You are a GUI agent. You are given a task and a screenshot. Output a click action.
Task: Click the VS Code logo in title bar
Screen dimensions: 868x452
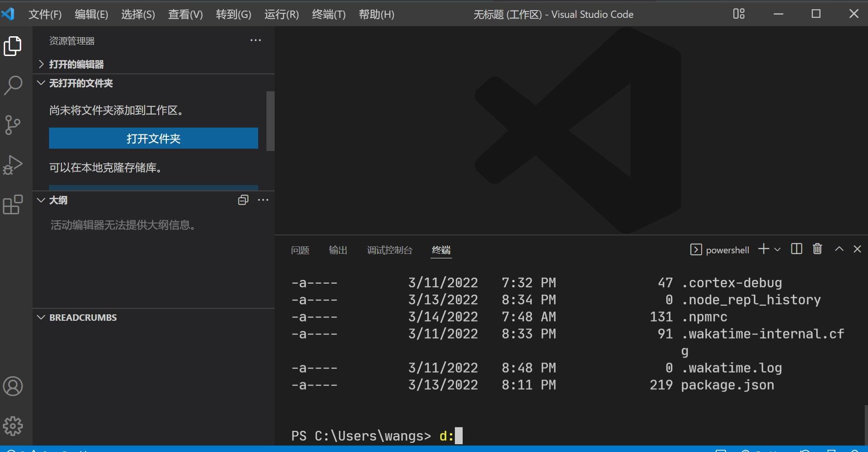point(8,14)
